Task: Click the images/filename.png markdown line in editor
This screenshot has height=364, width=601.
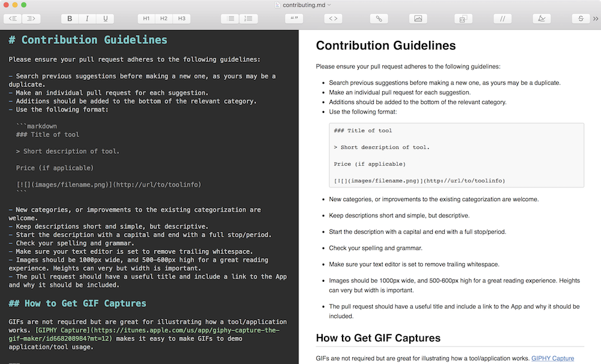Action: (108, 184)
